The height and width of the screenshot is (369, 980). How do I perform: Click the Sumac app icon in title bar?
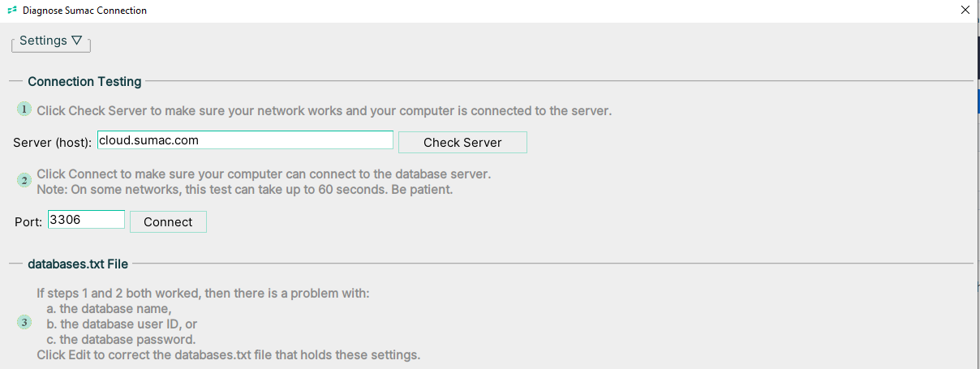[12, 11]
